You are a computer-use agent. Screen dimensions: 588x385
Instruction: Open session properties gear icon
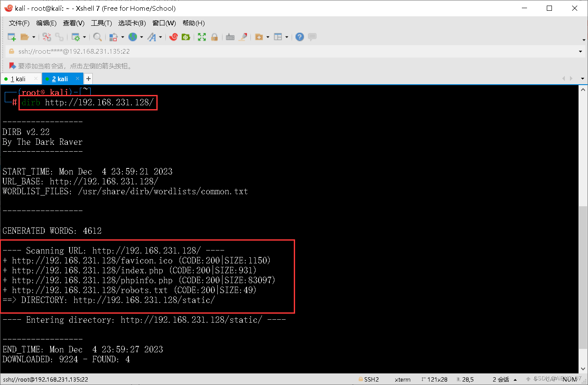(76, 37)
